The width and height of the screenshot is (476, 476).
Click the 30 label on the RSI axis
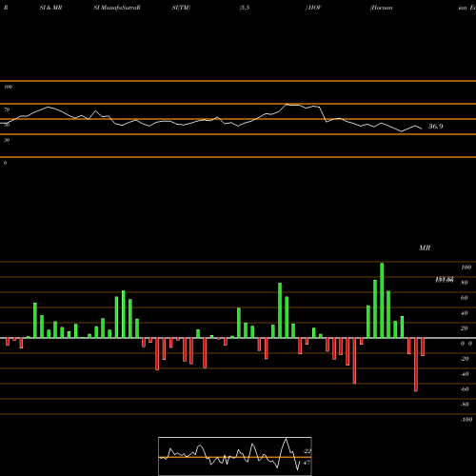7,140
